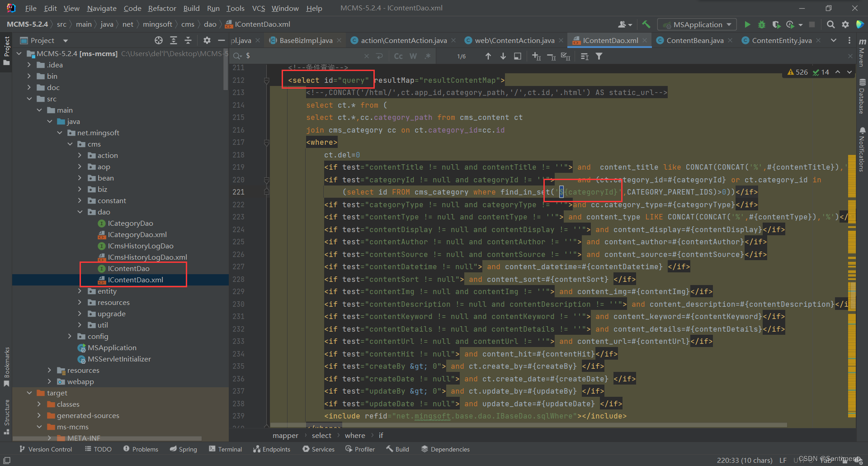Click the filter search results funnel icon

point(599,56)
